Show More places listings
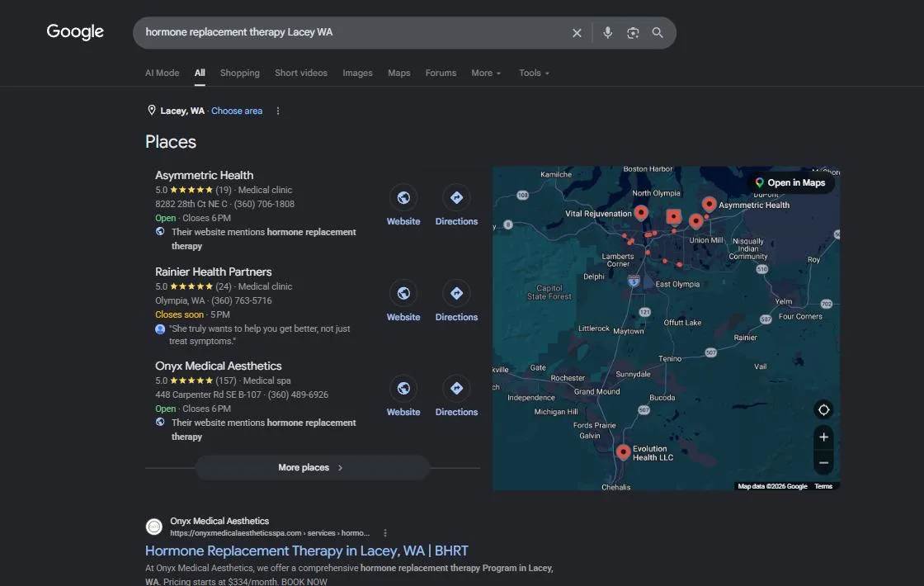 313,467
